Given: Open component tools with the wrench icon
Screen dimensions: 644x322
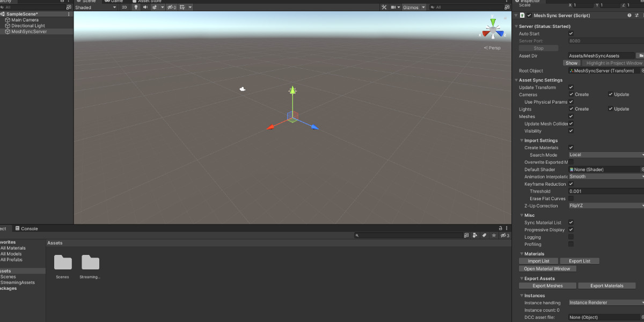Looking at the screenshot, I should 384,8.
